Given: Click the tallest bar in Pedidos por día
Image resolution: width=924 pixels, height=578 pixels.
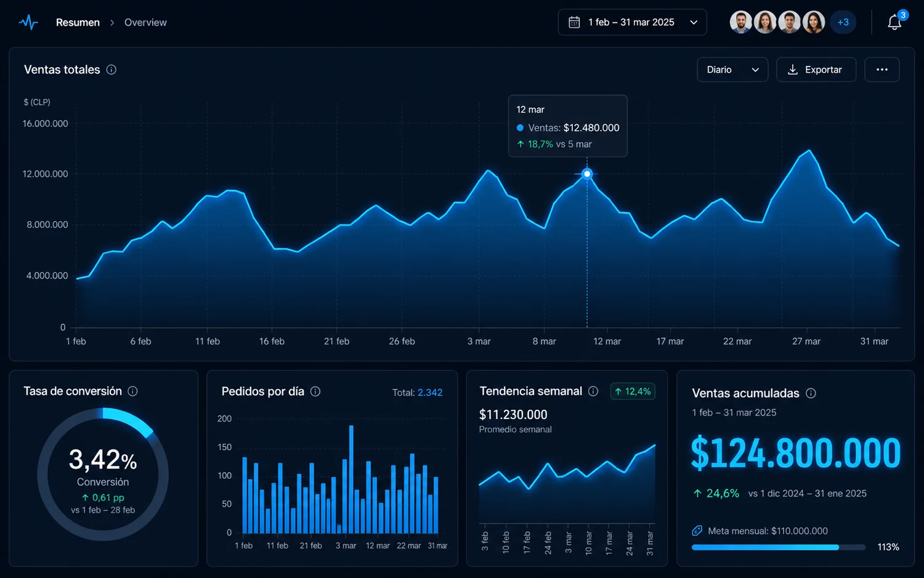Looking at the screenshot, I should tap(351, 479).
